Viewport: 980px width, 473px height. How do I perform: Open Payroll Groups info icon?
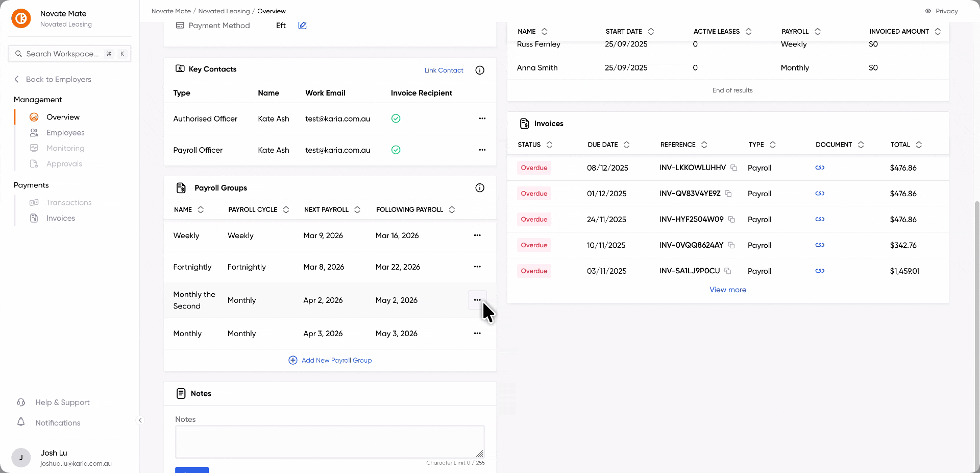(x=480, y=188)
